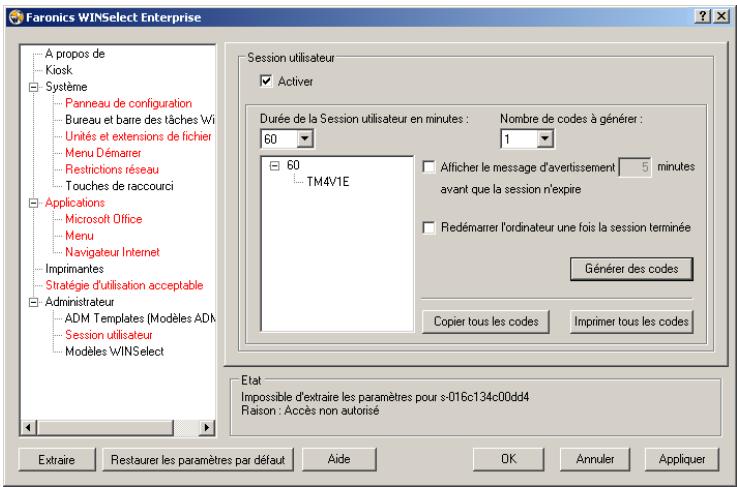This screenshot has height=487, width=737.
Task: Collapse the Administrateur tree node
Action: [x=33, y=302]
